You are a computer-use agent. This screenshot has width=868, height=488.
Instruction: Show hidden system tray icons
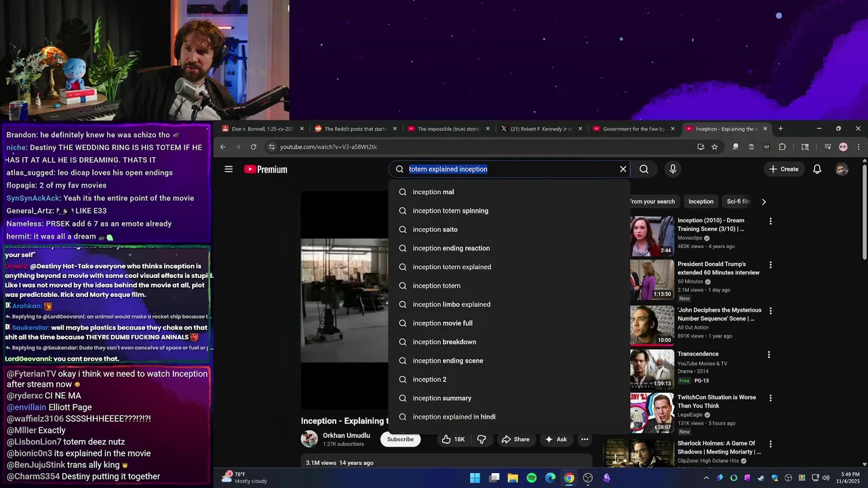click(706, 478)
